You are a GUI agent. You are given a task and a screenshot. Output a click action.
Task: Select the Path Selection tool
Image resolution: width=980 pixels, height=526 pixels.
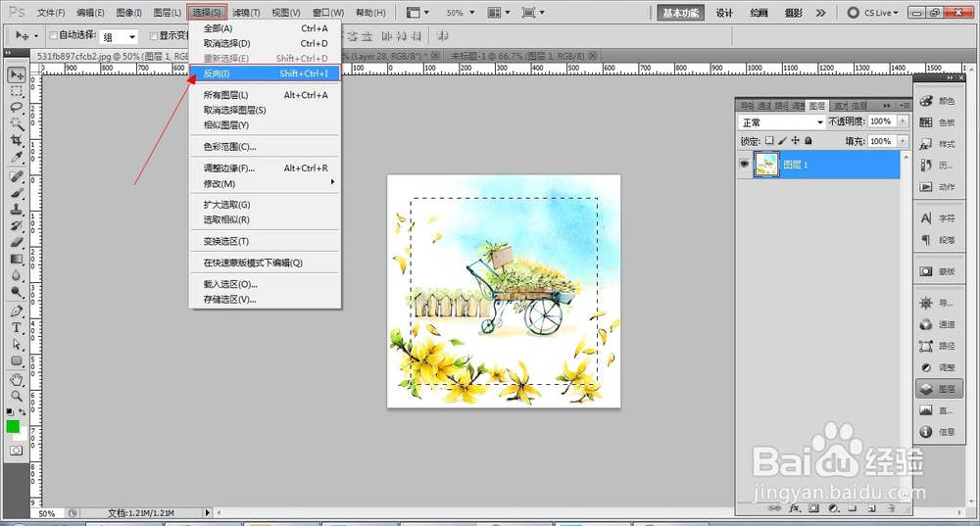[x=17, y=344]
